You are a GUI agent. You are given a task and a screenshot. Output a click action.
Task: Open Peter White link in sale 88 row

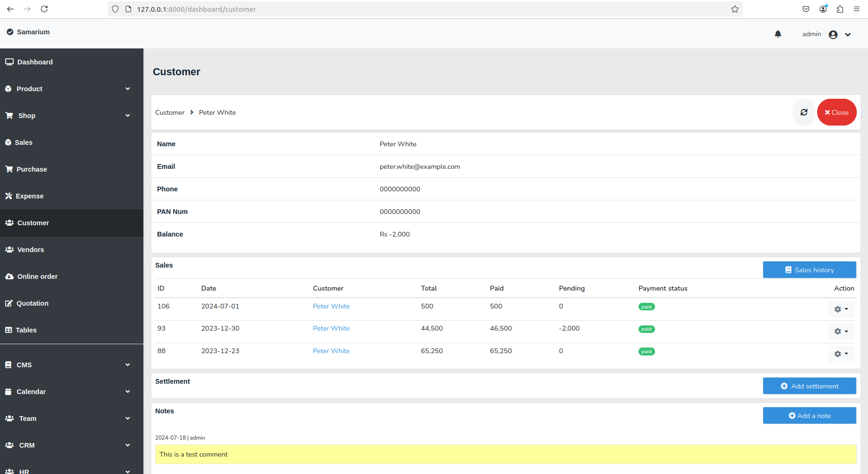tap(331, 351)
